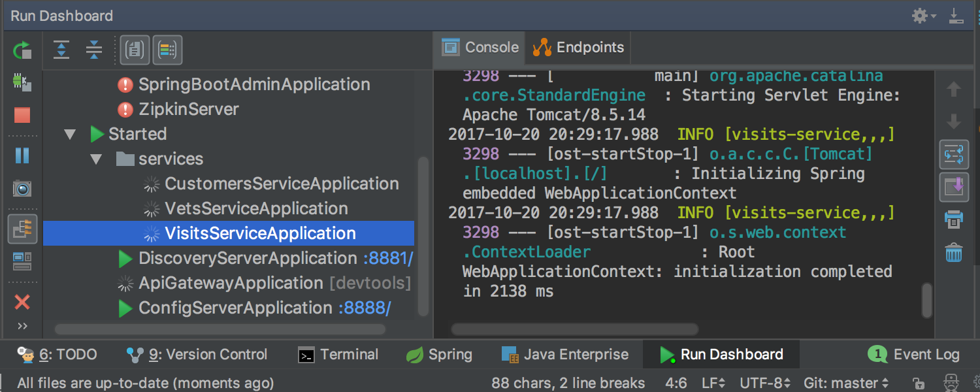The height and width of the screenshot is (392, 980).
Task: Switch to the Endpoints tab
Action: (579, 48)
